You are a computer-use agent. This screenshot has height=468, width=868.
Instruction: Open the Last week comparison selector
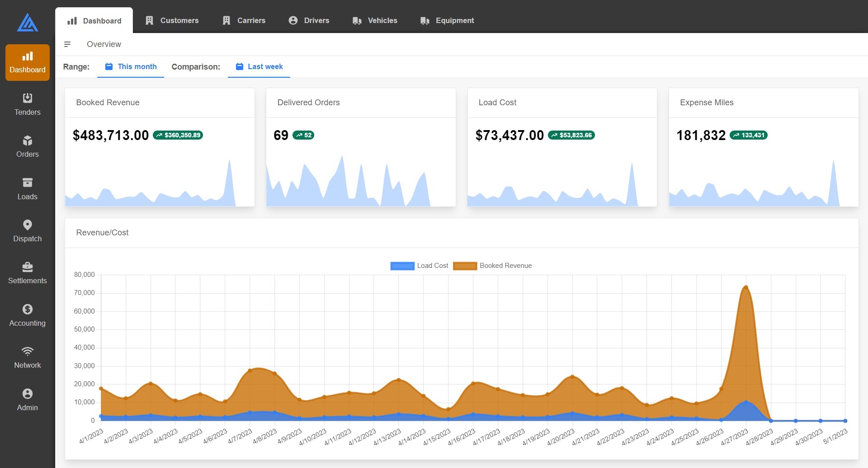click(259, 66)
